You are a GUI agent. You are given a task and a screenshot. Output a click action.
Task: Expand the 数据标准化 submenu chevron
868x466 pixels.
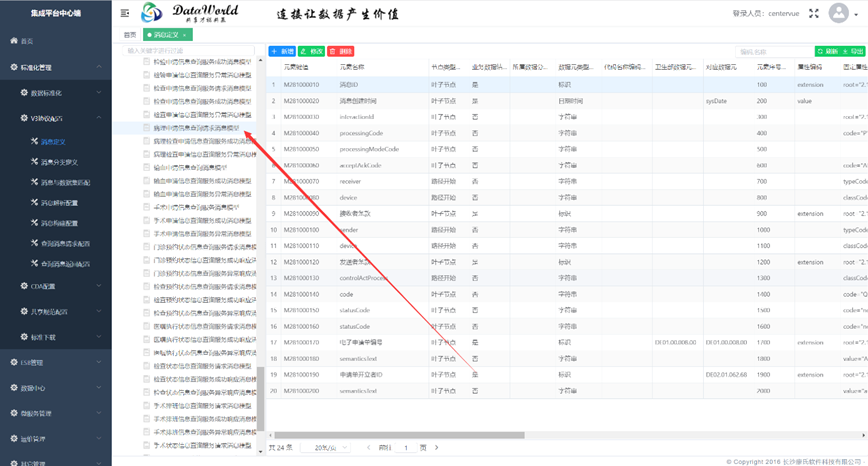[x=99, y=92]
